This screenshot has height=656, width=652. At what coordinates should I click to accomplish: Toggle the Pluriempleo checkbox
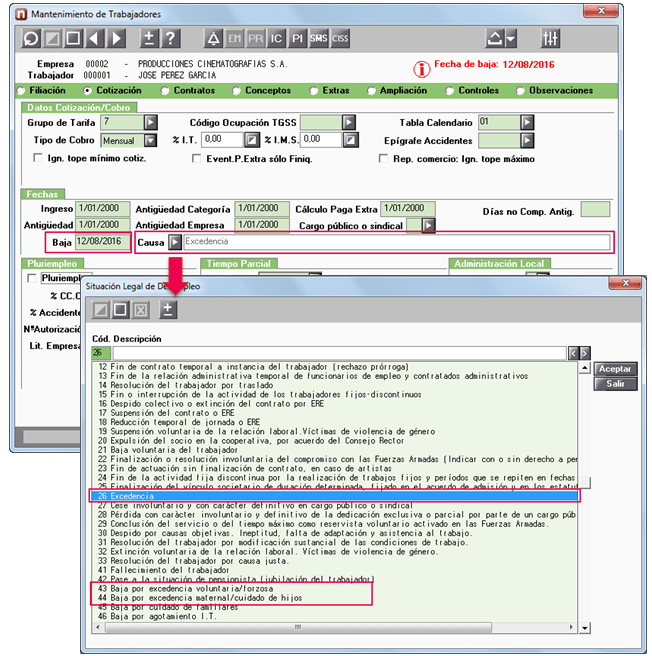31,278
